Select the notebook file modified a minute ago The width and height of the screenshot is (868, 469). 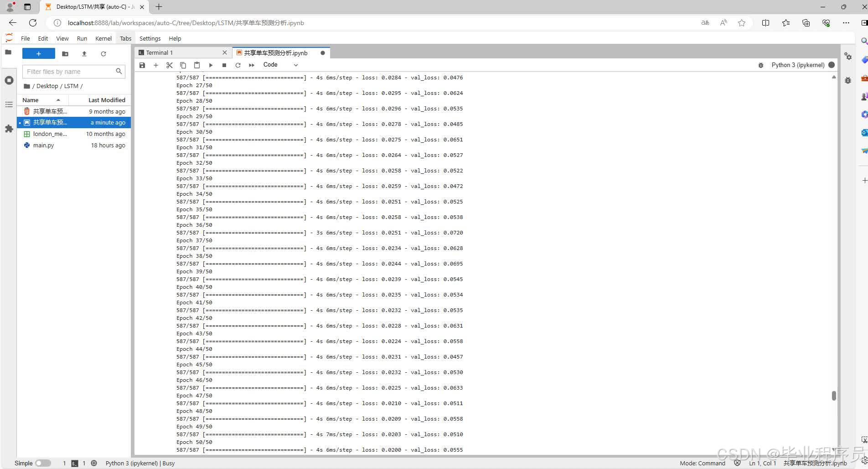click(74, 122)
